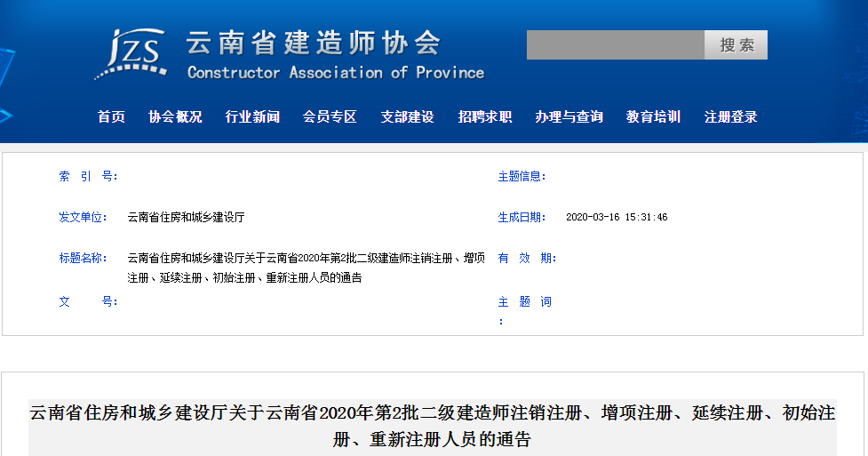Click the 生成日期 label
Screen dimensions: 868x456
tap(522, 217)
